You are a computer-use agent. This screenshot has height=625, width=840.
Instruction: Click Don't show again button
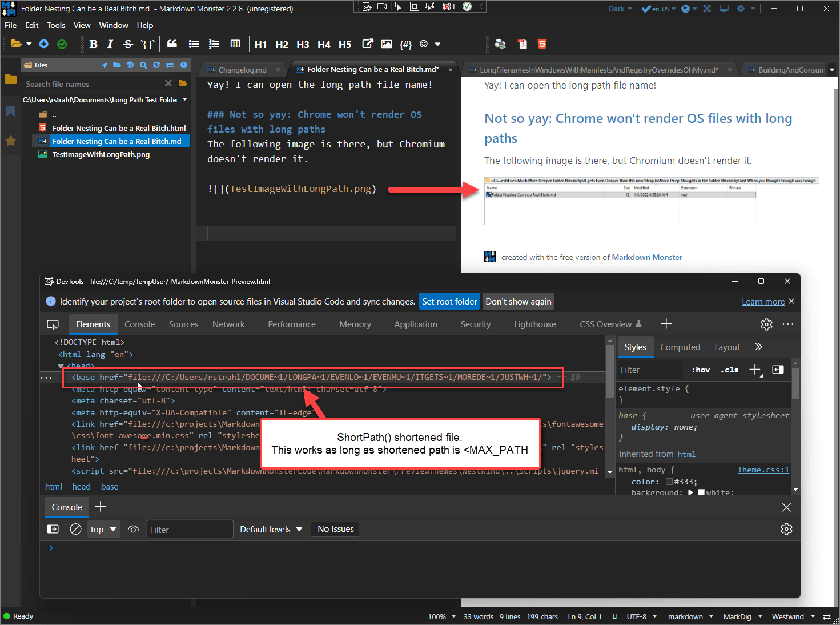coord(519,301)
